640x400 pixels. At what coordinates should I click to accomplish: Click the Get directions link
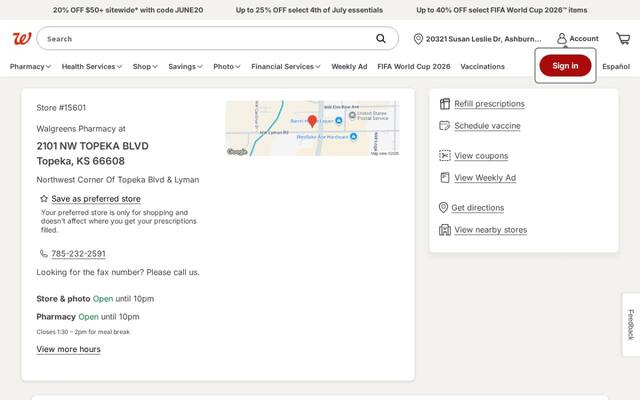pos(478,207)
